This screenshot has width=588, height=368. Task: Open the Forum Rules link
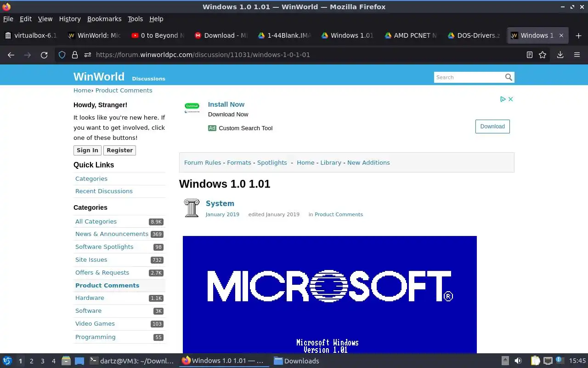click(203, 162)
